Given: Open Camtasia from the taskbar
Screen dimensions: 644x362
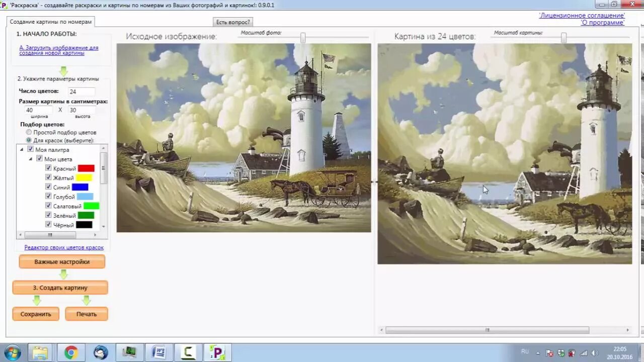Looking at the screenshot, I should 188,352.
